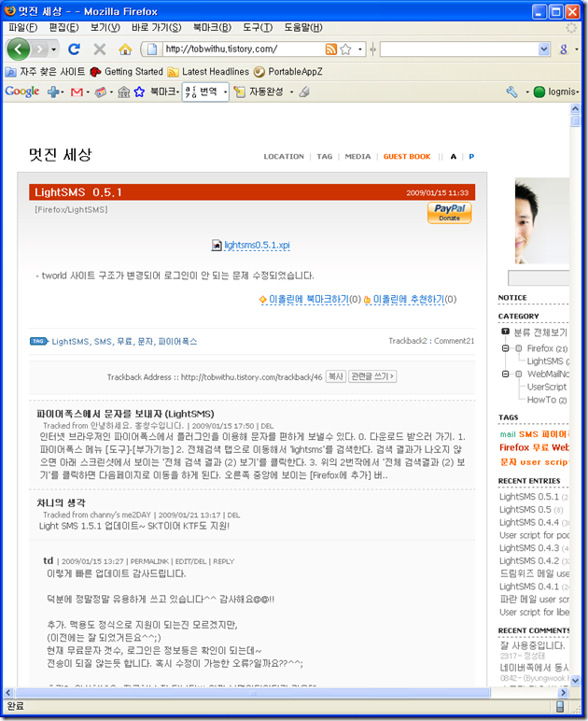Image resolution: width=588 pixels, height=721 pixels.
Task: Click the Google toolbar plus icon
Action: (53, 92)
